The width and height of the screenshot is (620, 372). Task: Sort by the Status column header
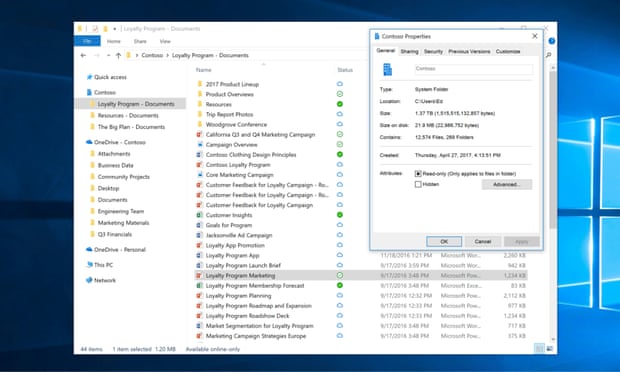click(x=345, y=70)
